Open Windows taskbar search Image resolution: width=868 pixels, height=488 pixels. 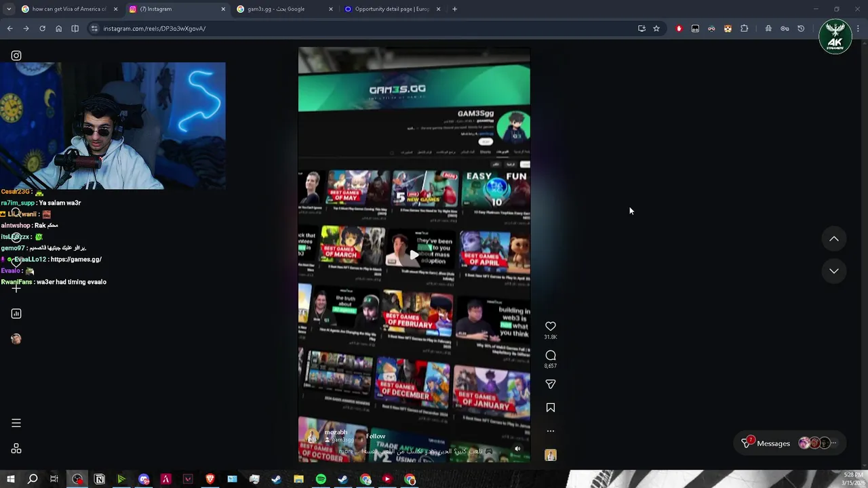[x=33, y=479]
